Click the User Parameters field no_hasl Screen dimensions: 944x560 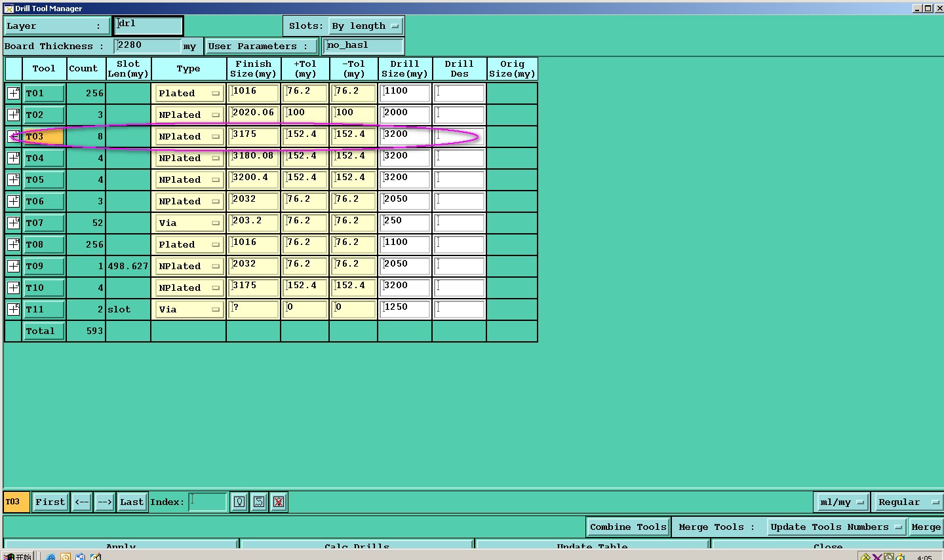[364, 46]
